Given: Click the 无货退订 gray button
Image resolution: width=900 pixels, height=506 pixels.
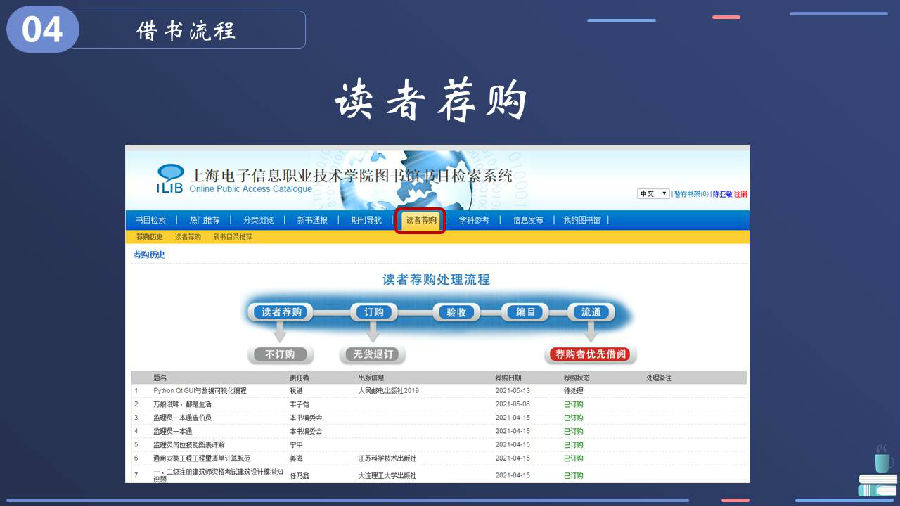Looking at the screenshot, I should (x=371, y=354).
